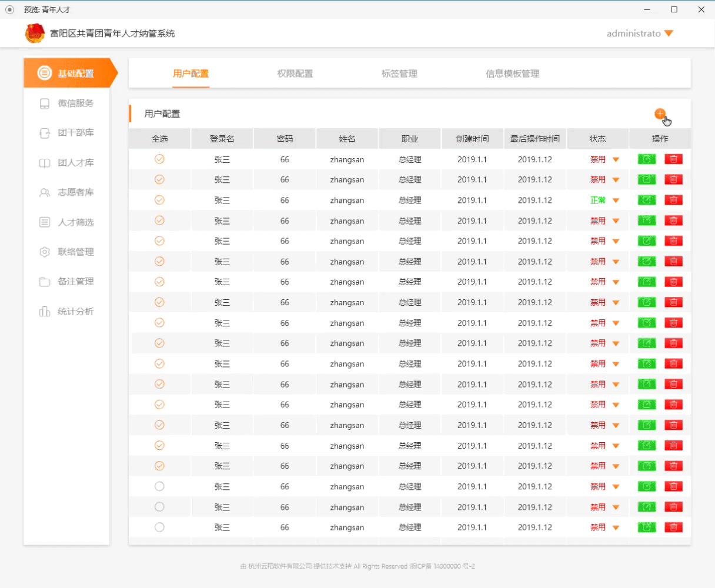Image resolution: width=715 pixels, height=588 pixels.
Task: Click the 状态 column header
Action: tap(597, 139)
